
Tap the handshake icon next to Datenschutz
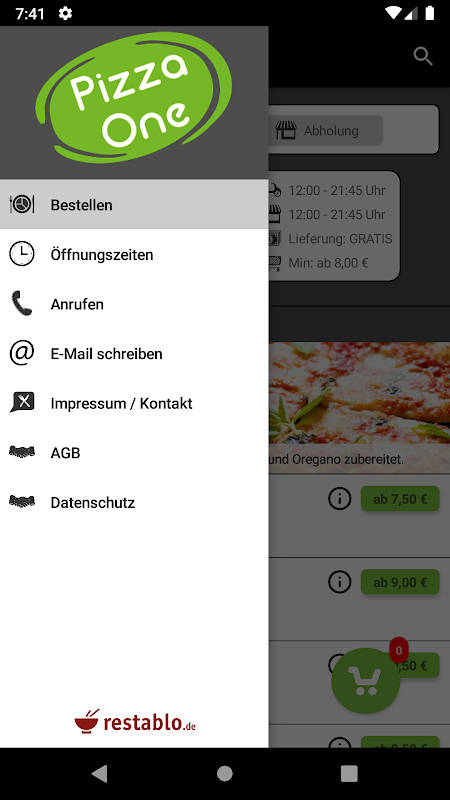22,501
